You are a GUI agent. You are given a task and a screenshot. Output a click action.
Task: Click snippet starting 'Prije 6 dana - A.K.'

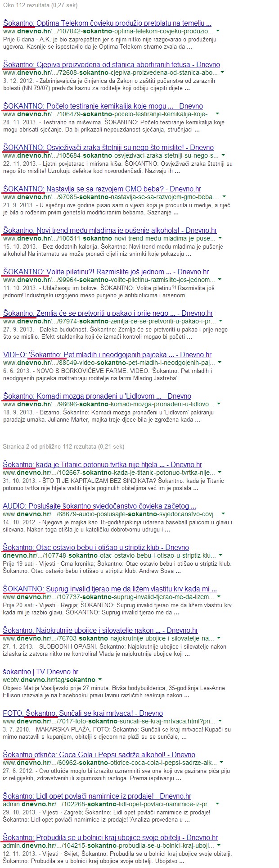click(109, 43)
